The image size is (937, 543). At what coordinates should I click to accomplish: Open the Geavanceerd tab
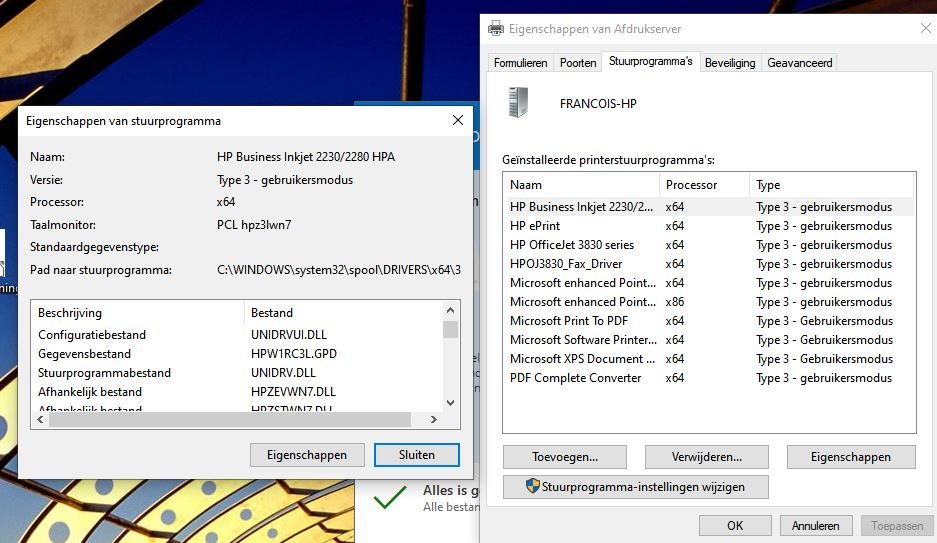[x=800, y=63]
